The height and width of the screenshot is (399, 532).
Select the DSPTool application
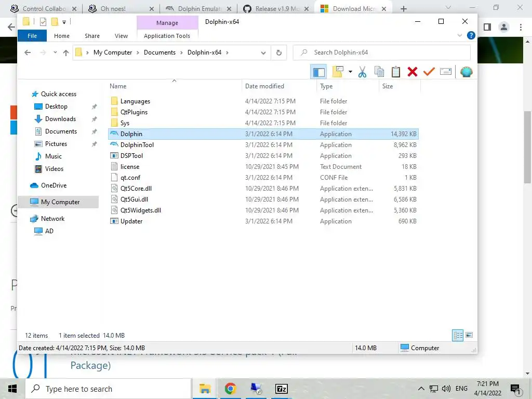coord(263,156)
